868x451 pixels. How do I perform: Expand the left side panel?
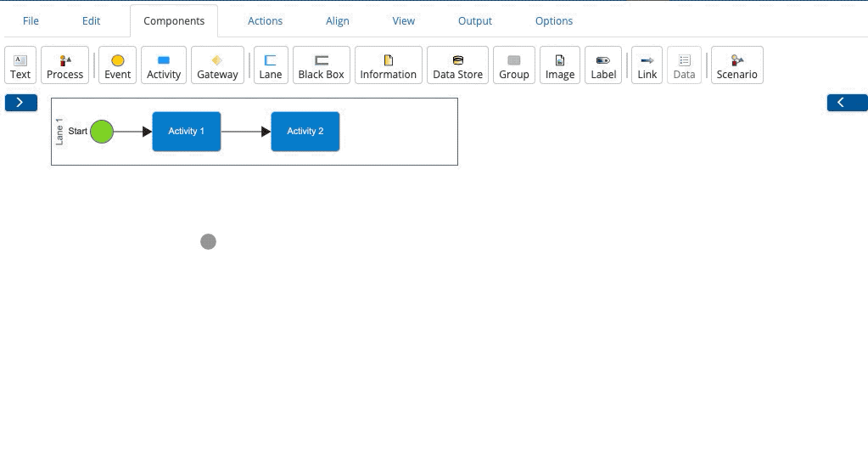point(21,103)
